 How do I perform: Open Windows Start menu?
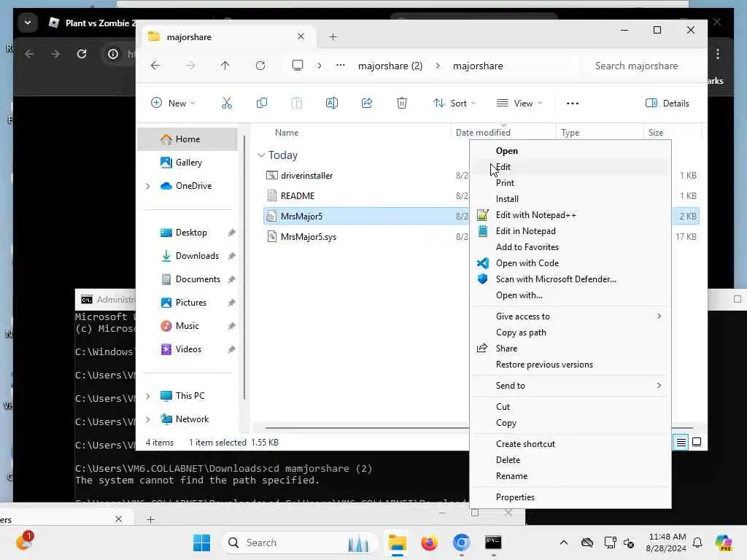[x=201, y=542]
